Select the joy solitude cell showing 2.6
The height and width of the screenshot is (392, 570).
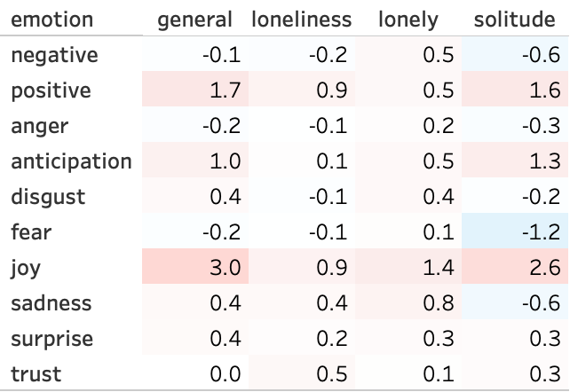click(x=542, y=268)
